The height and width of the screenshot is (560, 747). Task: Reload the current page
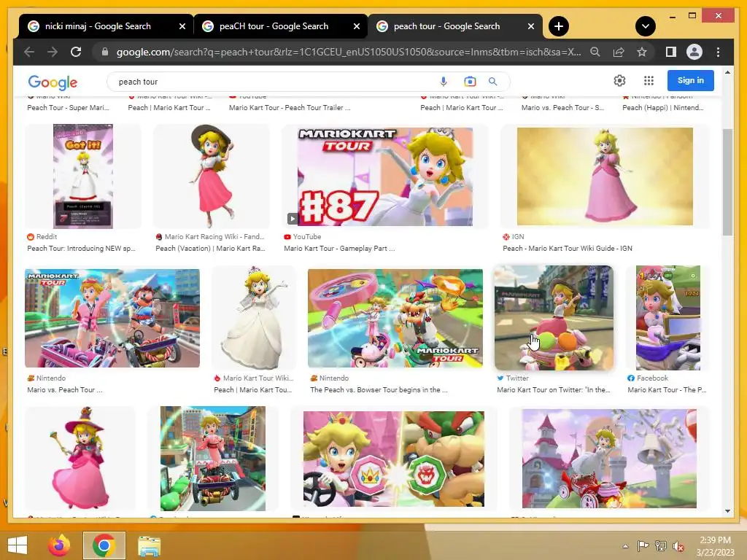76,52
